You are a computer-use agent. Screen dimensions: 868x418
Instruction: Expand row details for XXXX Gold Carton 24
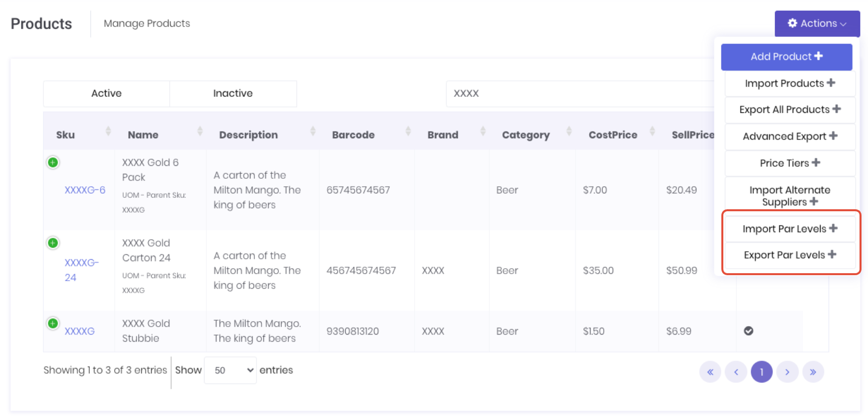point(53,243)
